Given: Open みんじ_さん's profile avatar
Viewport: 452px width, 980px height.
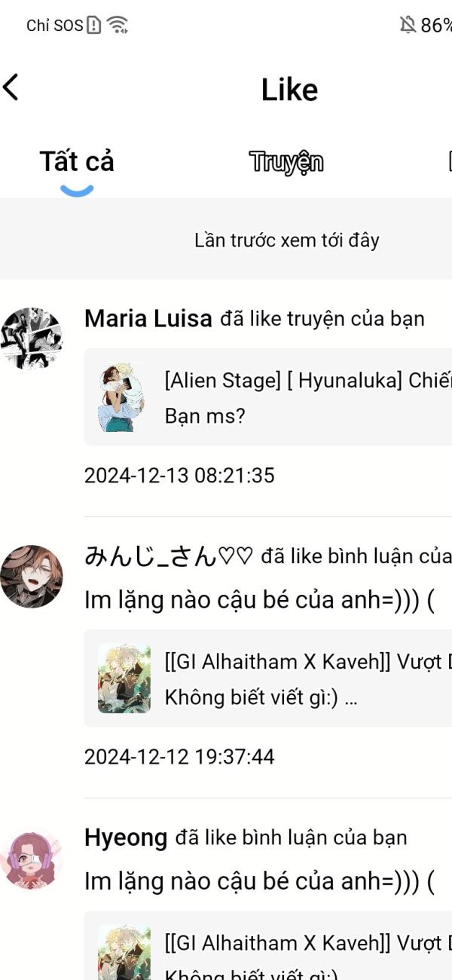Looking at the screenshot, I should click(31, 577).
